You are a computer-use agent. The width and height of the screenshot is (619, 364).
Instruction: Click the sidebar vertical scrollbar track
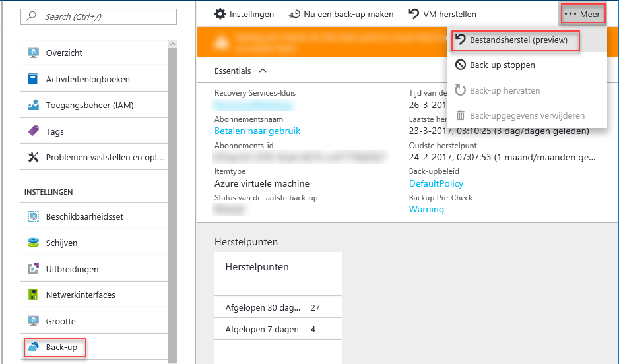coord(172,205)
